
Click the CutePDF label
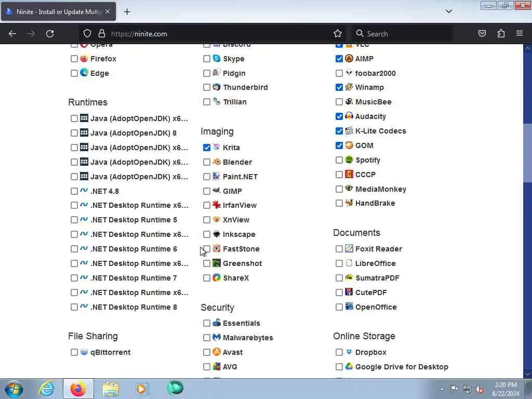371,292
